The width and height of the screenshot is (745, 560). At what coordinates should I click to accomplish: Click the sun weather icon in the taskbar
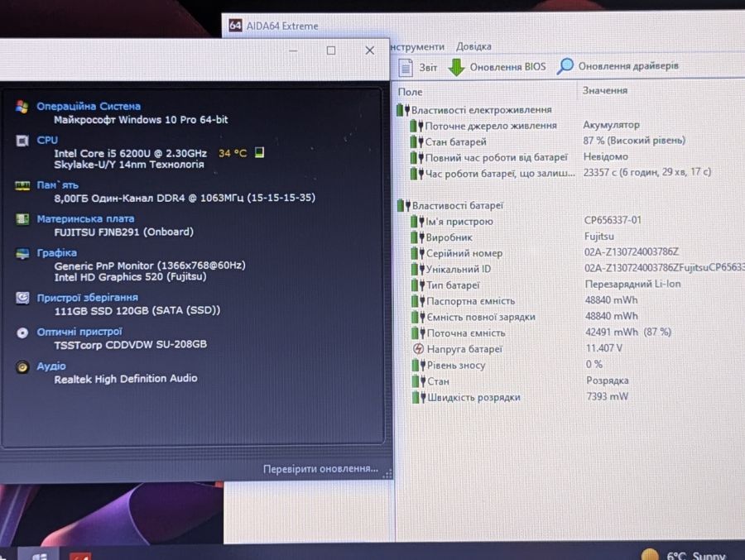click(x=650, y=554)
